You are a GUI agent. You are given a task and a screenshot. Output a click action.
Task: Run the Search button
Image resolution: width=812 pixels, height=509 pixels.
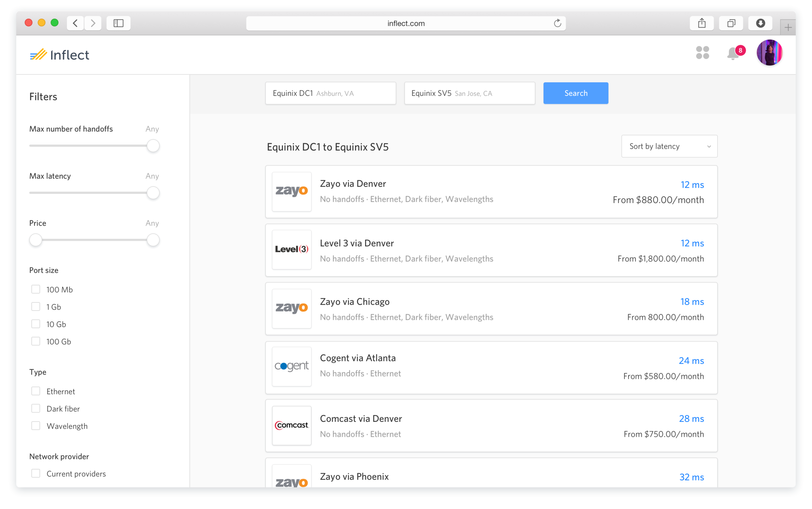point(576,93)
